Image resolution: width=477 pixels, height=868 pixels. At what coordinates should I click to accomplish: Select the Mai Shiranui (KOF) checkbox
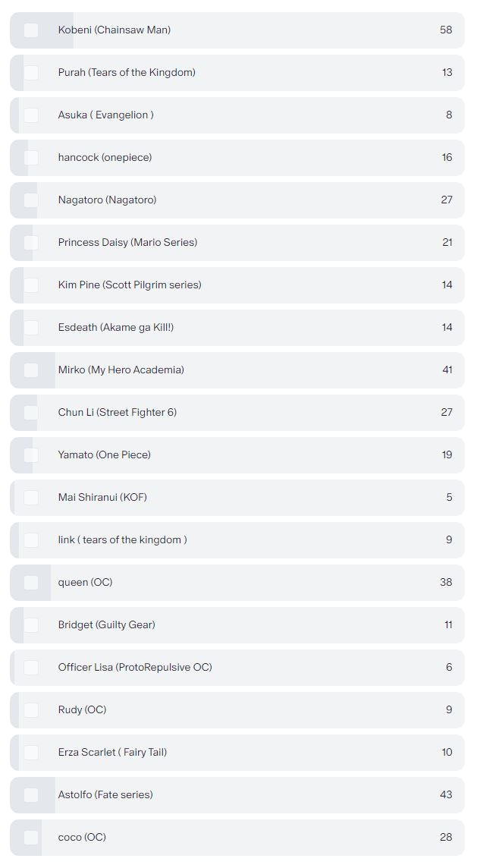tap(31, 498)
